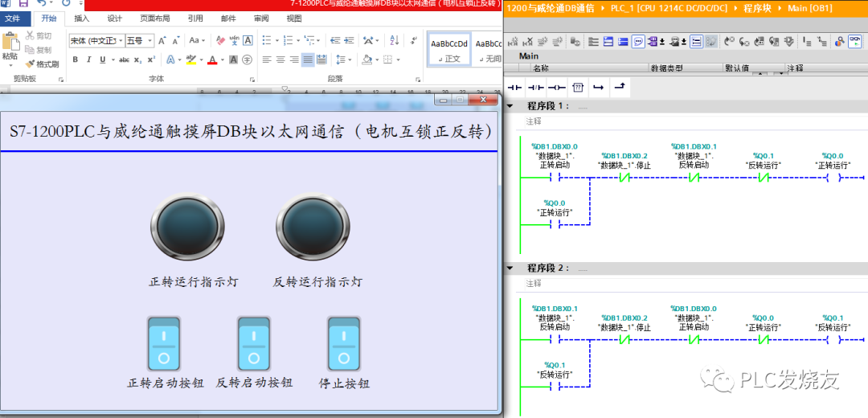The height and width of the screenshot is (418, 868).
Task: Insert a normally open contact in TIA Portal
Action: [x=515, y=88]
